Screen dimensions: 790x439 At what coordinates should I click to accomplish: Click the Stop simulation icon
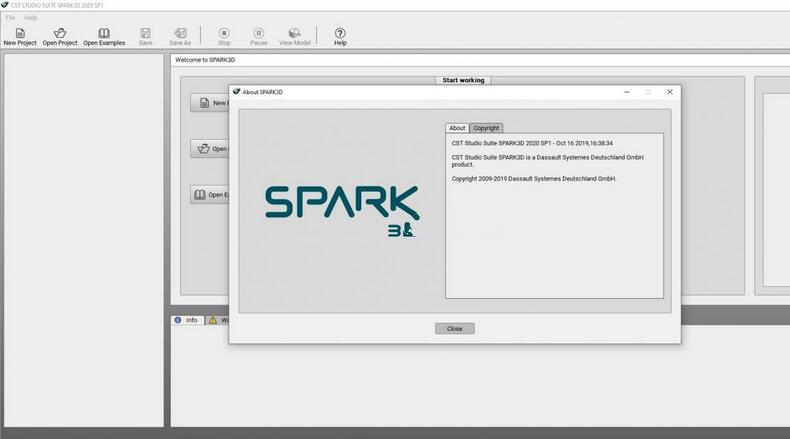224,37
